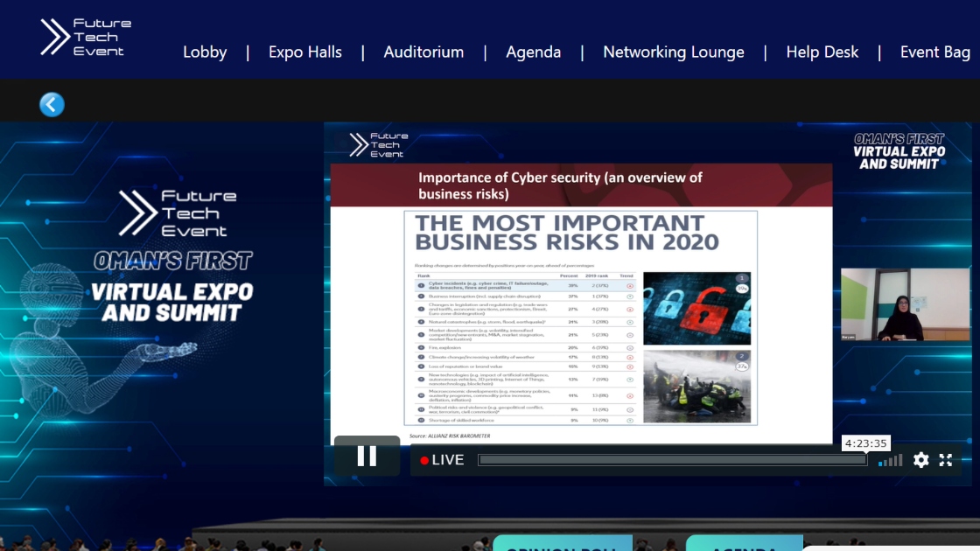This screenshot has height=551, width=980.
Task: Open the Event Bag
Action: point(934,52)
